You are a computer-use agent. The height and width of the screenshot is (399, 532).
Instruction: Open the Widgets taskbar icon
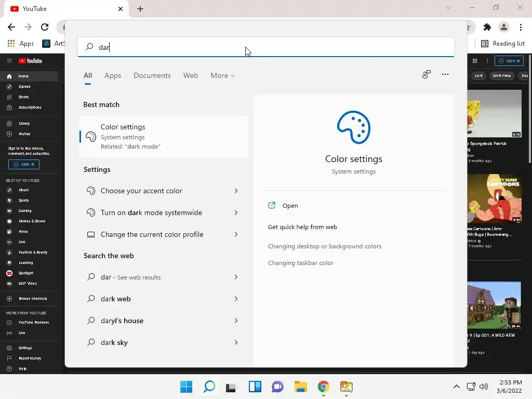[255, 387]
